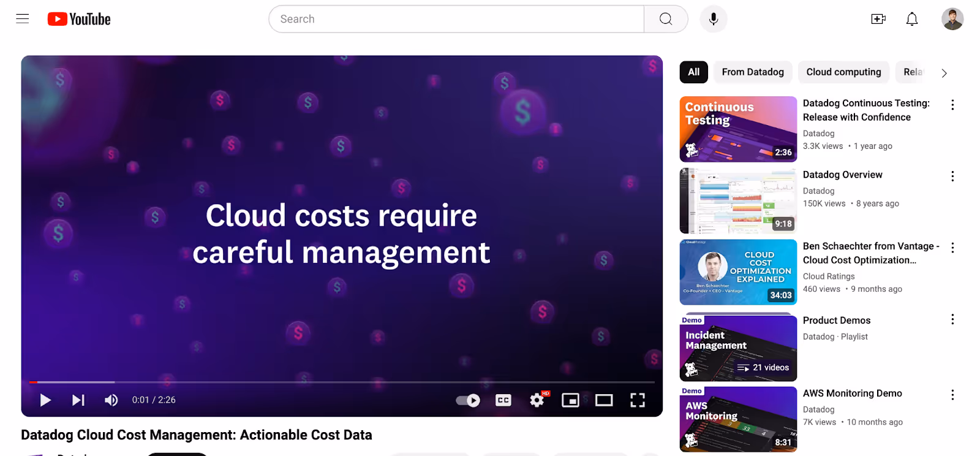Open Continuous Testing video thumbnail
The height and width of the screenshot is (456, 980).
pos(738,129)
